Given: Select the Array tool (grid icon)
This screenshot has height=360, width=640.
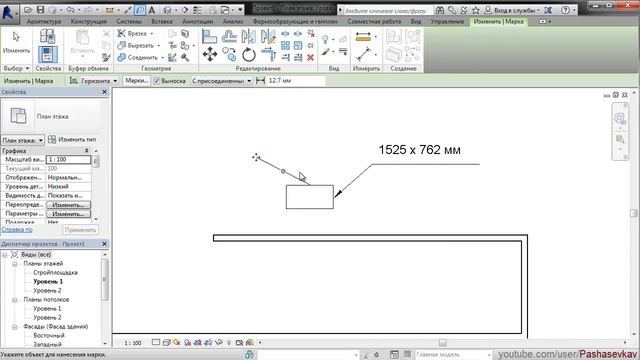Looking at the screenshot, I should (285, 45).
